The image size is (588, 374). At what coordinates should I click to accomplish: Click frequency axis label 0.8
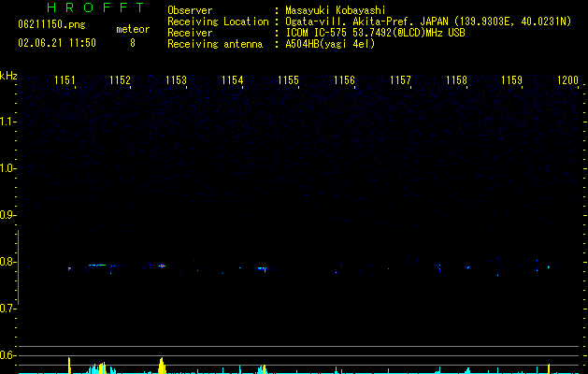tap(7, 262)
